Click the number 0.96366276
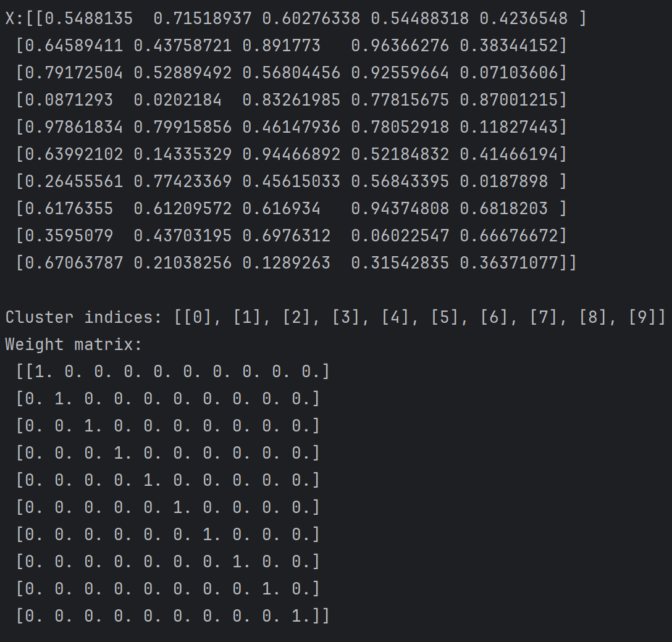The height and width of the screenshot is (642, 672). [400, 46]
